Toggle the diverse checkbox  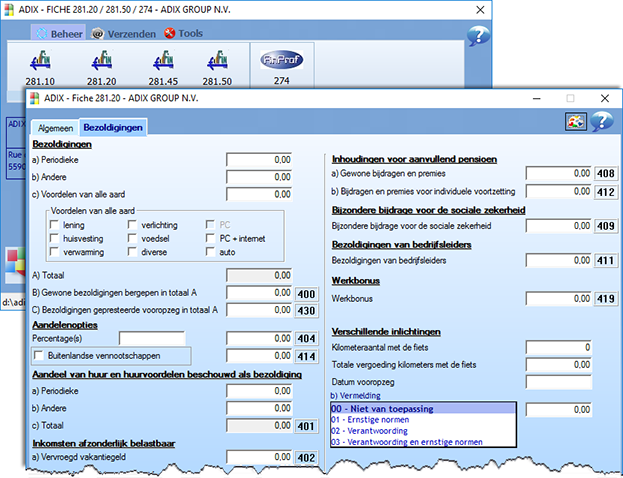pos(132,252)
